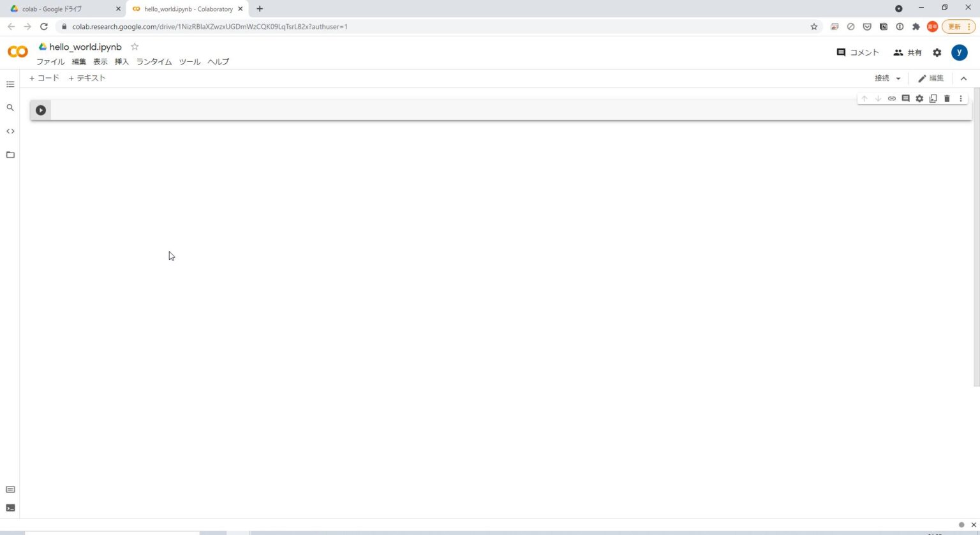Star the hello_world.ipynb notebook
This screenshot has height=535, width=980.
tap(135, 47)
